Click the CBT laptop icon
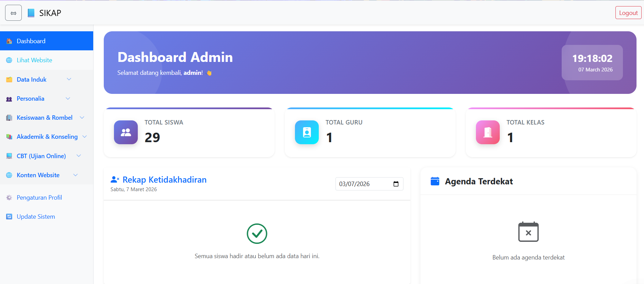 (x=9, y=156)
